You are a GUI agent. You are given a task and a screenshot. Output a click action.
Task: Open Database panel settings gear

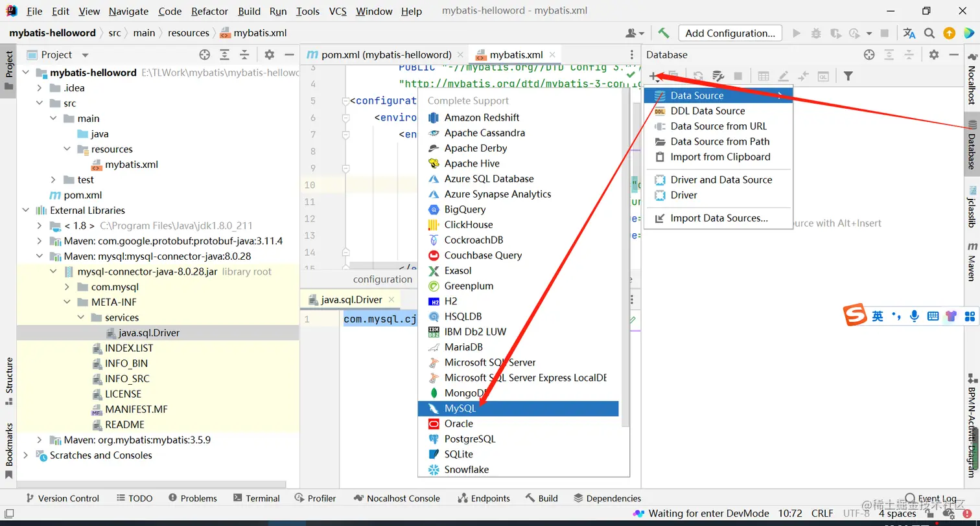pyautogui.click(x=934, y=55)
